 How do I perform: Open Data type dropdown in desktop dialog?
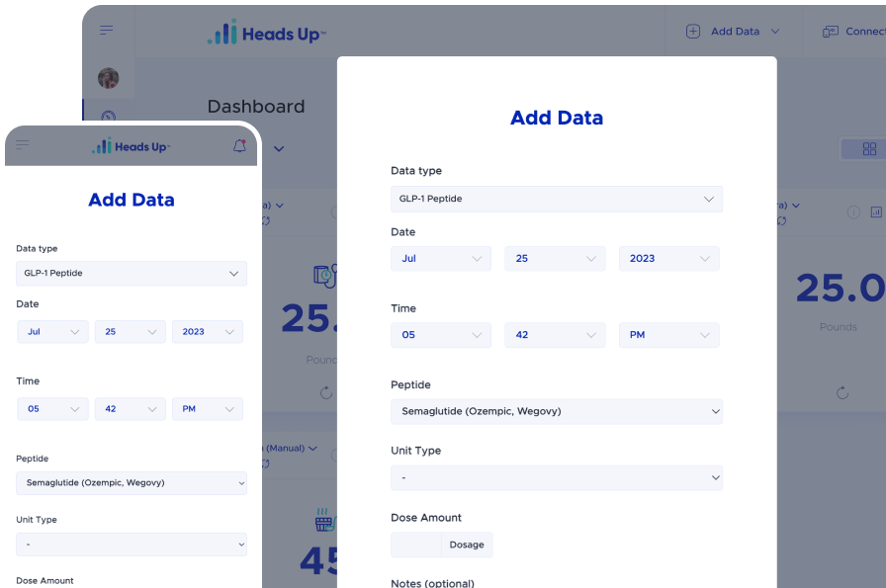click(x=557, y=199)
